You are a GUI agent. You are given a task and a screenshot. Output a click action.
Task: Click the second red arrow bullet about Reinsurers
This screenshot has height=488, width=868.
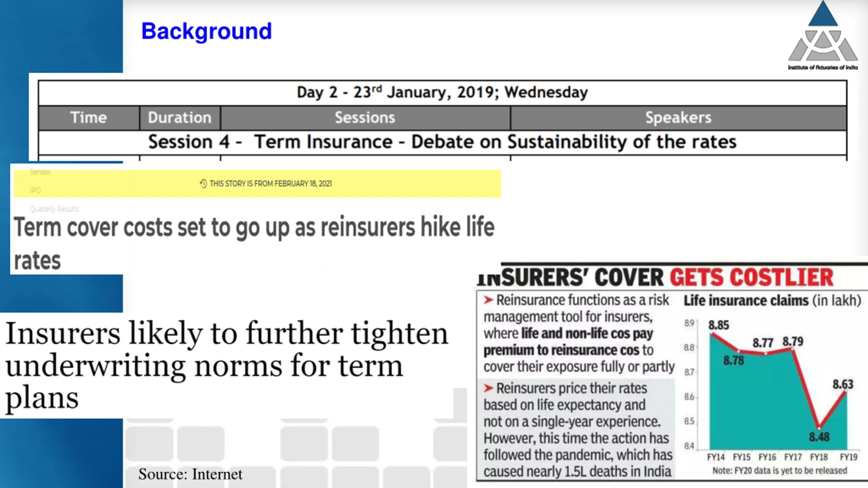[488, 388]
